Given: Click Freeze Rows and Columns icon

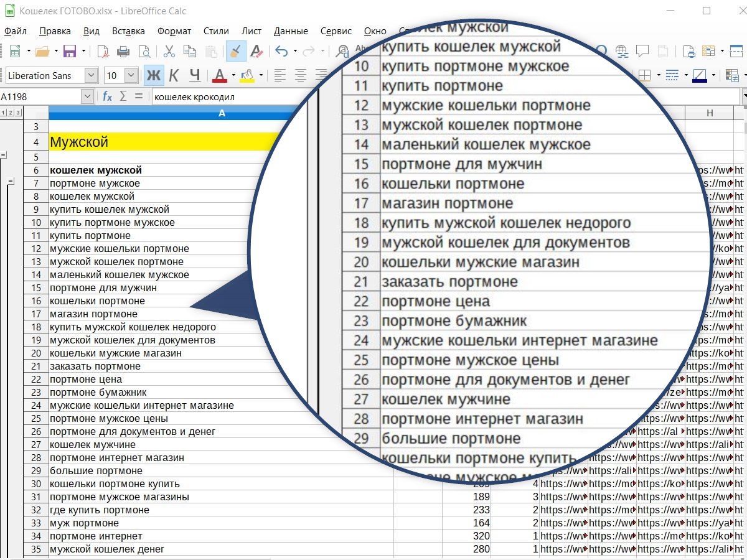Looking at the screenshot, I should click(x=708, y=51).
